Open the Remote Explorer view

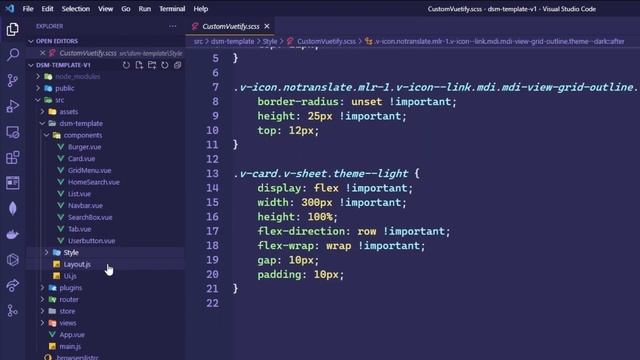pyautogui.click(x=13, y=132)
